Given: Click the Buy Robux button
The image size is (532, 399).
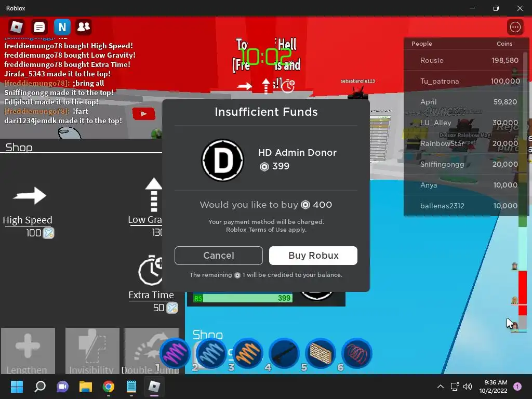Looking at the screenshot, I should point(313,256).
